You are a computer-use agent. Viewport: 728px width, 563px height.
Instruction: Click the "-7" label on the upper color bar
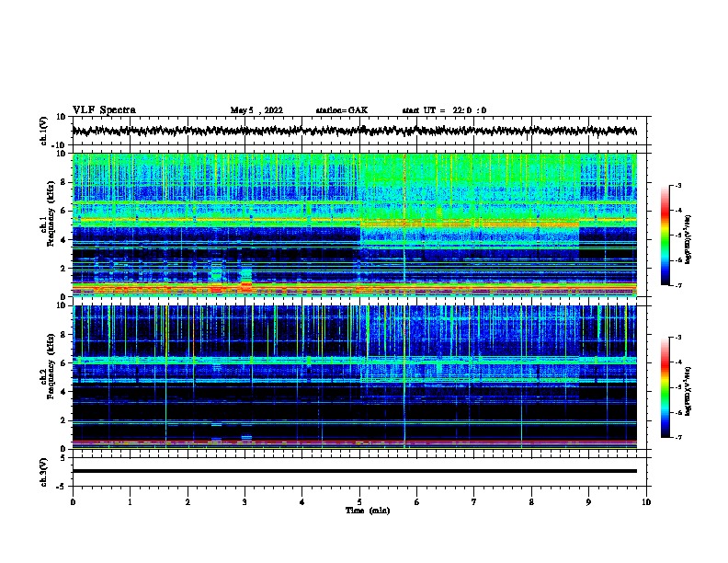tap(678, 285)
